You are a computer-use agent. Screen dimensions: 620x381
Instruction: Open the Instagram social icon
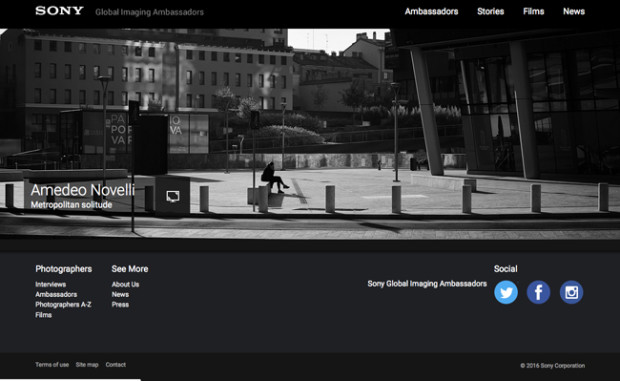(571, 292)
